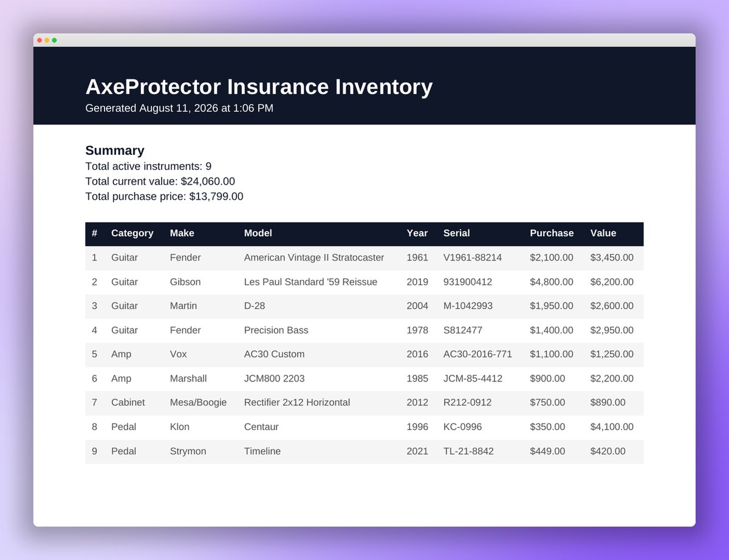Click the Gibson make cell
Image resolution: width=729 pixels, height=560 pixels.
click(x=185, y=282)
